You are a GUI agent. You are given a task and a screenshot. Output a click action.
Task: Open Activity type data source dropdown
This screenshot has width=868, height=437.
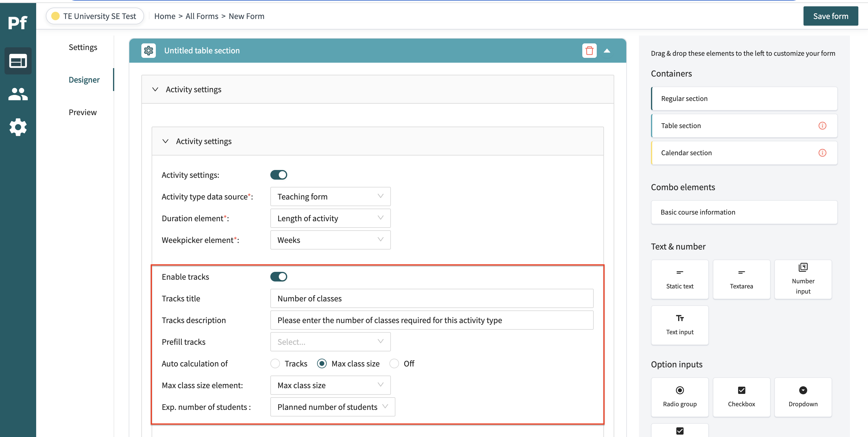pyautogui.click(x=330, y=197)
